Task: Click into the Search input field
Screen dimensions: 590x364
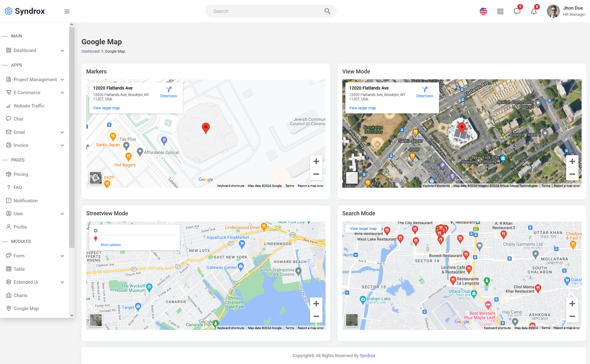Action: (x=271, y=11)
